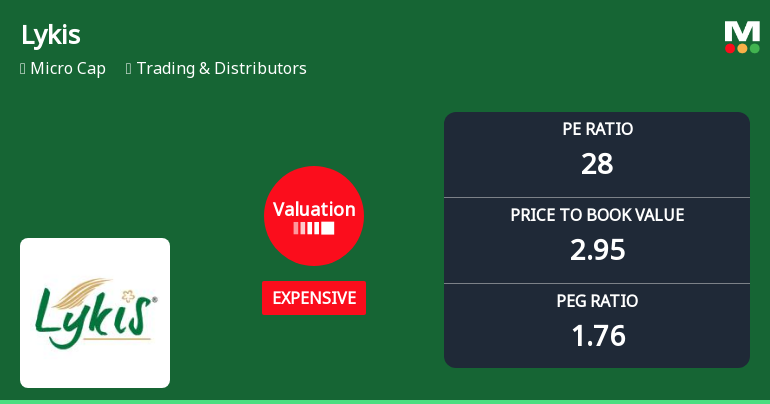Image resolution: width=770 pixels, height=404 pixels.
Task: Click the PRICE TO BOOK VALUE heading
Action: coord(597,215)
